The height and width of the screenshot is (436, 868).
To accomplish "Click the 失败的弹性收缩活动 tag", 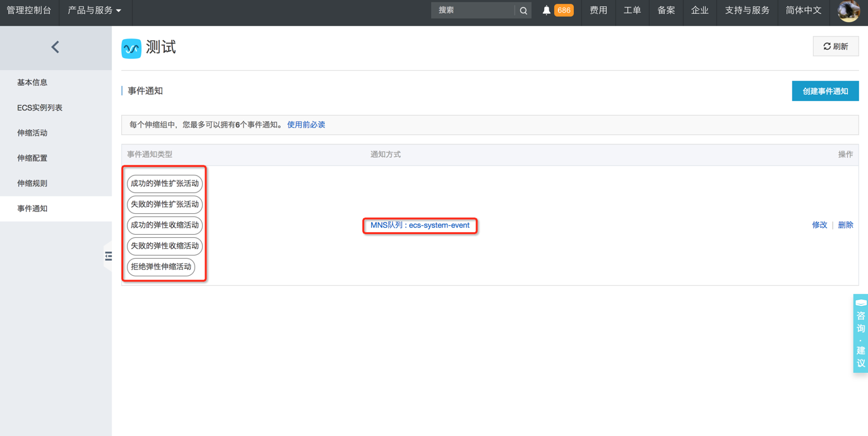I will (165, 246).
